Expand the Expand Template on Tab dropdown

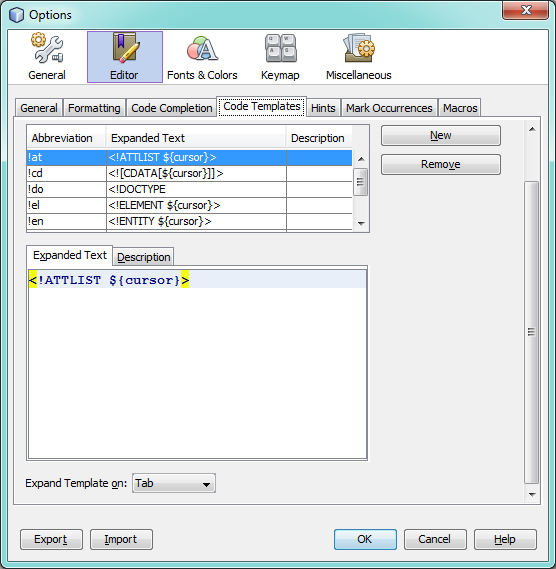(174, 483)
